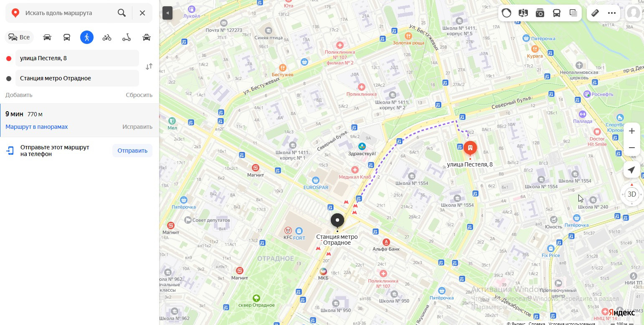Zoom in with the plus button
Screen dimensions: 644x325
pyautogui.click(x=632, y=131)
